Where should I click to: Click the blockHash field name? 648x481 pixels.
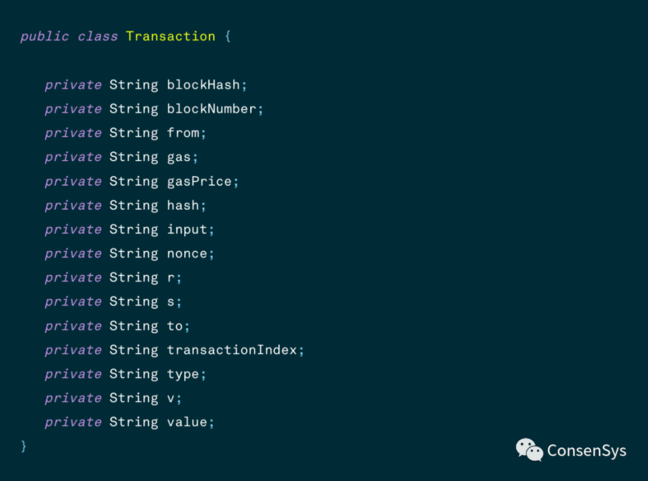point(203,85)
